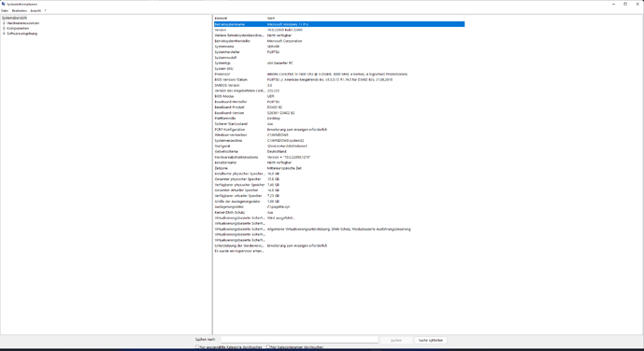Click the Suchen button
Image resolution: width=644 pixels, height=351 pixels.
tap(396, 341)
